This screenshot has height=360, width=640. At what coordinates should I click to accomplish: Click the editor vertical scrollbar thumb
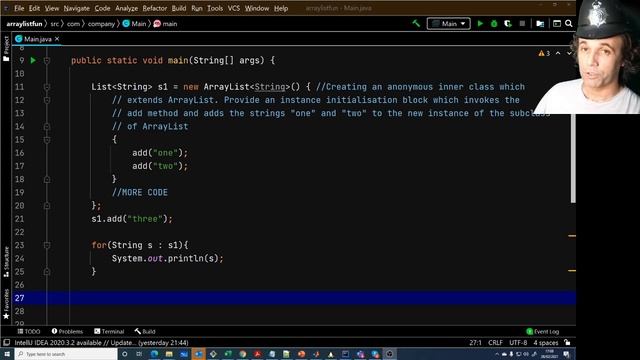tap(573, 158)
